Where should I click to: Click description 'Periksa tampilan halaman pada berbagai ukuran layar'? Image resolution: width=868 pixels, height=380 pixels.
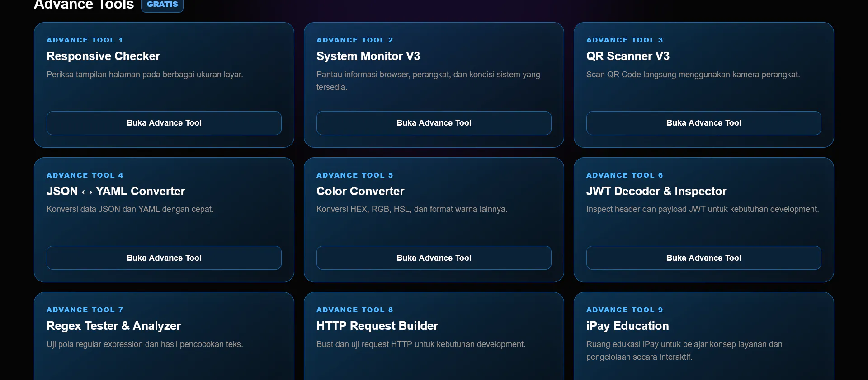pos(145,75)
